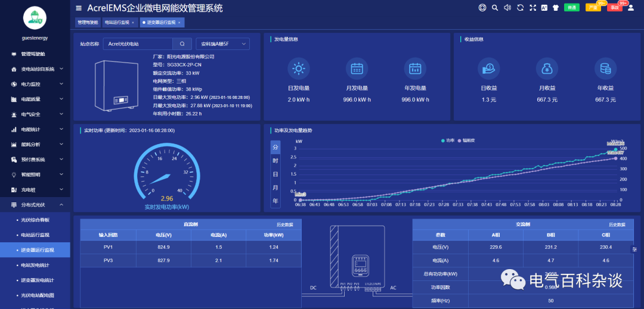Viewport: 644px width, 309px height.
Task: Open 光伏综合看板 in the sidebar
Action: point(35,220)
